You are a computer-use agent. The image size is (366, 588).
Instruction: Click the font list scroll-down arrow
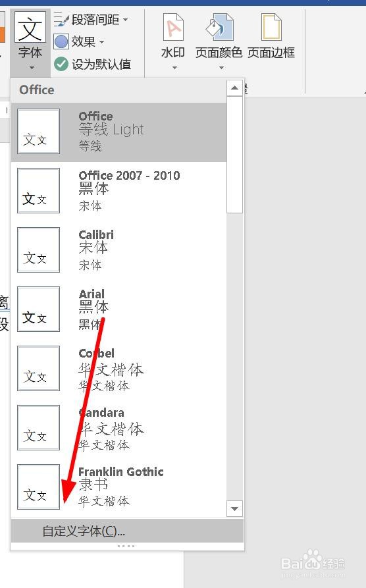tap(235, 509)
